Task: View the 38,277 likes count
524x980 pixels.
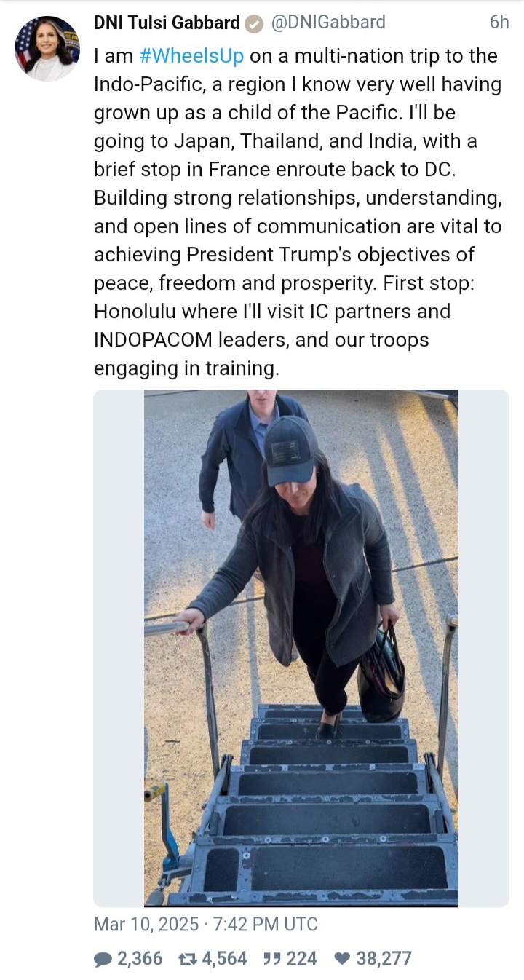Action: (384, 959)
